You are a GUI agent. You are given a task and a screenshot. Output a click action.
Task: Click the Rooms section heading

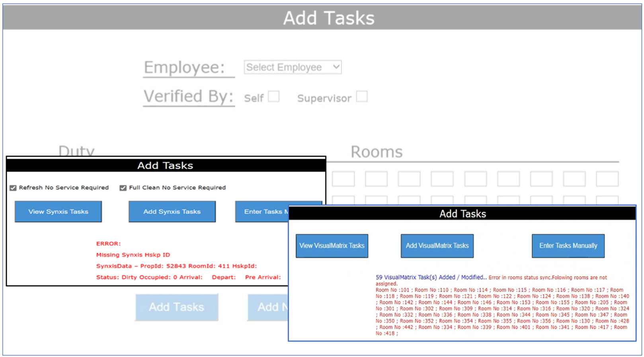(x=376, y=152)
